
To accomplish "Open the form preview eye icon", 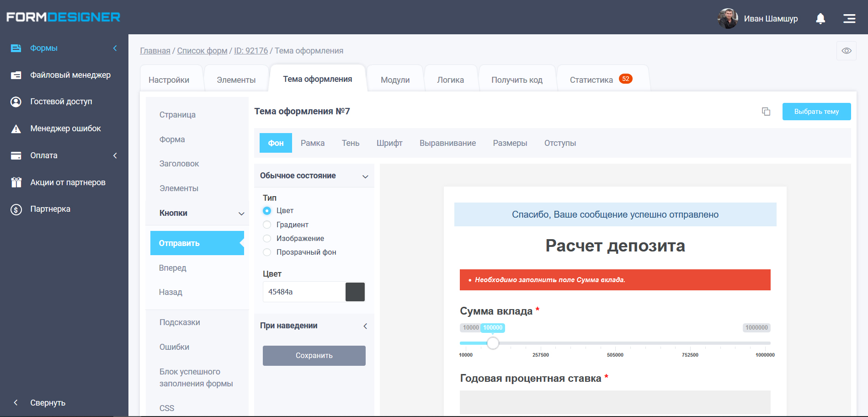I will coord(847,50).
